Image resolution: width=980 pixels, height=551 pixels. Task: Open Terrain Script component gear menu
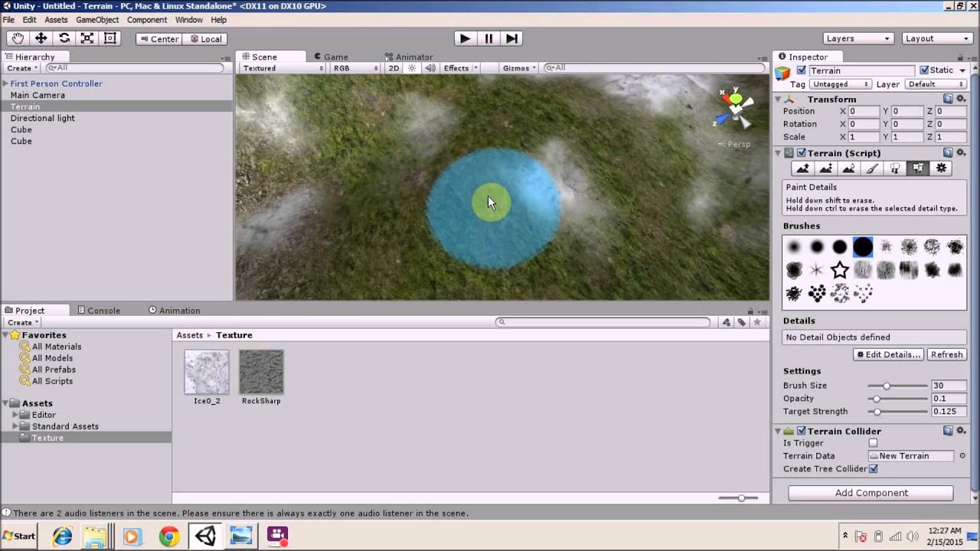click(x=961, y=153)
